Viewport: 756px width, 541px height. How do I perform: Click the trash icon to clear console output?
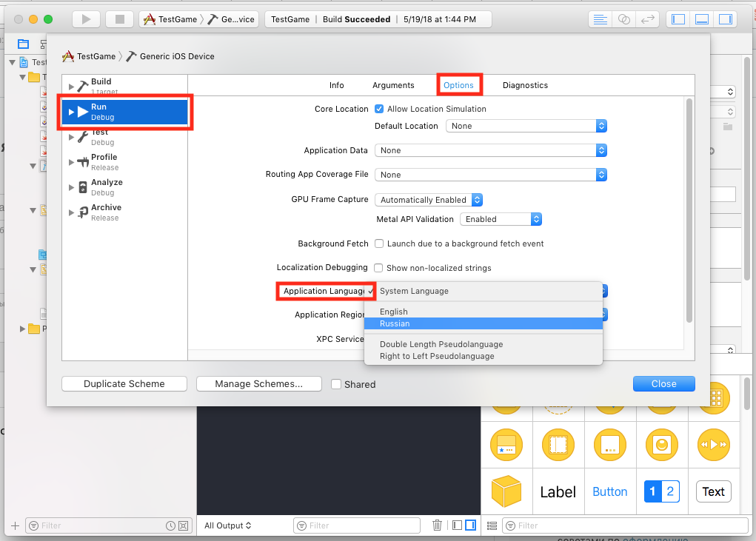(437, 525)
